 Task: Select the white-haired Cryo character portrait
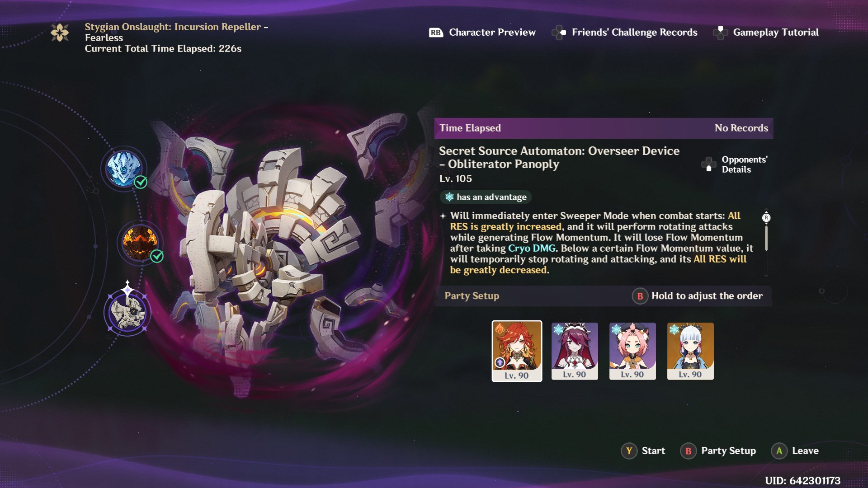click(x=690, y=351)
